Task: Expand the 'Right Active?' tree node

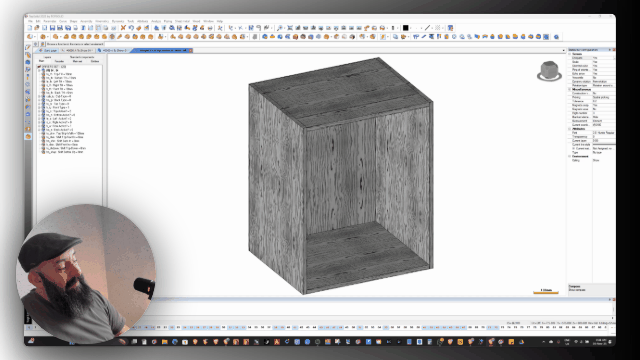Action: coord(40,122)
